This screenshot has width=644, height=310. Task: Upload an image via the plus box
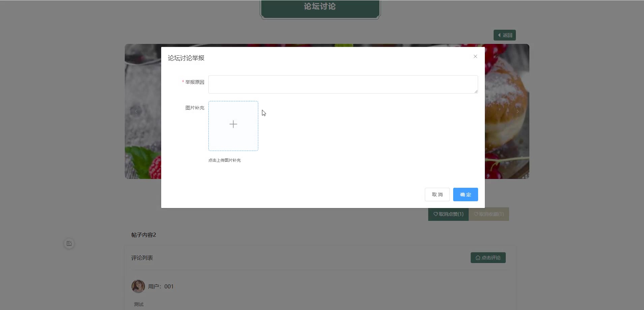[233, 126]
